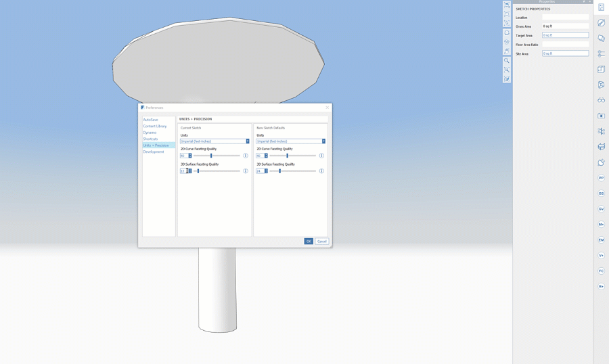Open the Properties palette icon
The width and height of the screenshot is (609, 364).
pos(601,7)
